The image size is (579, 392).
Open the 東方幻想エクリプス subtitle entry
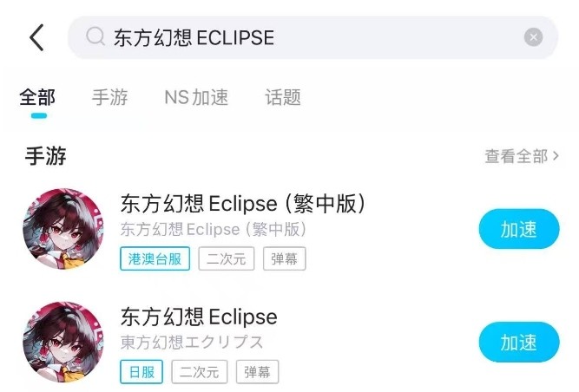pyautogui.click(x=192, y=342)
